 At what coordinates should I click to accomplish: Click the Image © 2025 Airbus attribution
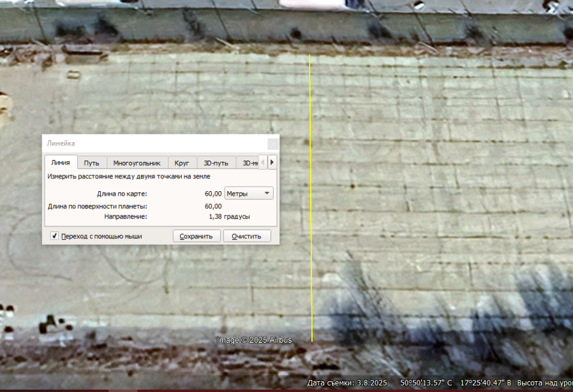254,340
